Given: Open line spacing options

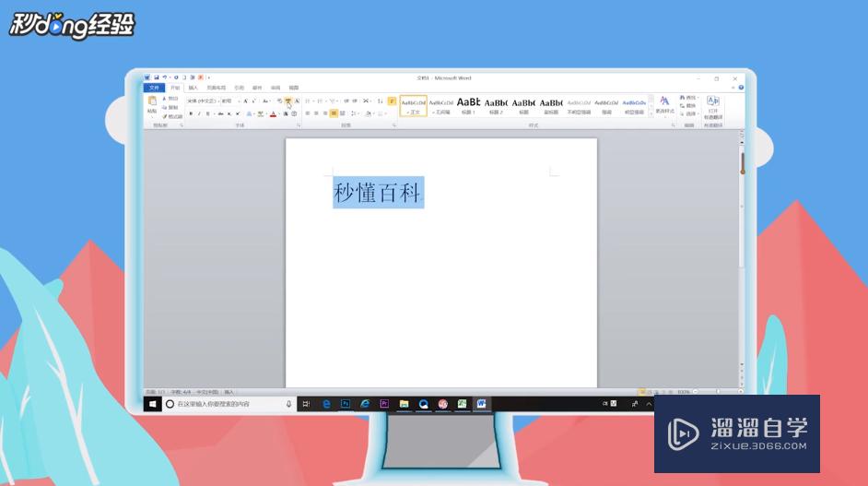Looking at the screenshot, I should pos(354,113).
